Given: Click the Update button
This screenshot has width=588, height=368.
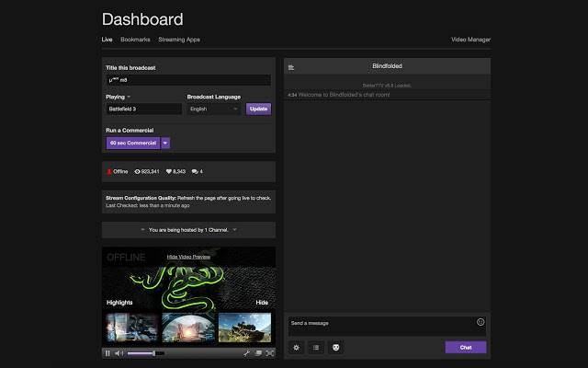Looking at the screenshot, I should point(258,109).
